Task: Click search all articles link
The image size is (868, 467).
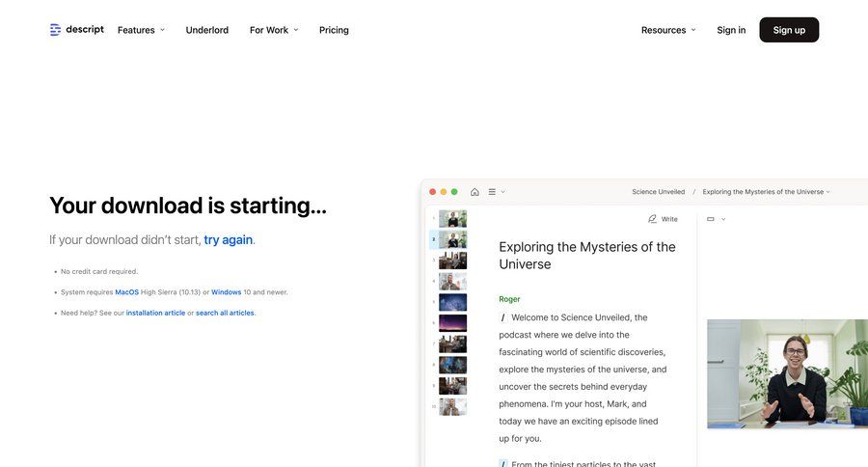Action: [x=225, y=313]
